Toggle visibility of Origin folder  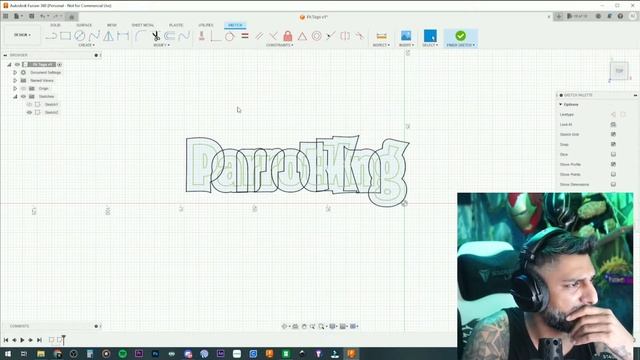[23, 88]
